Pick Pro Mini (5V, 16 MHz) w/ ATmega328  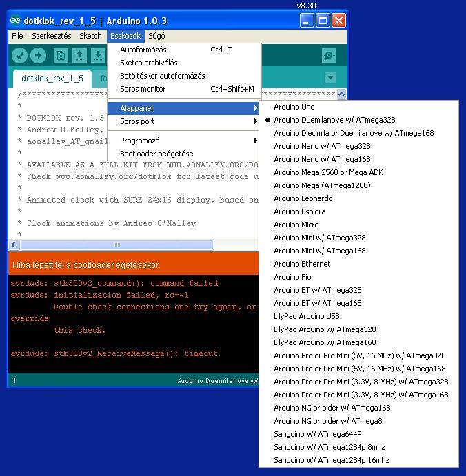[x=358, y=355]
